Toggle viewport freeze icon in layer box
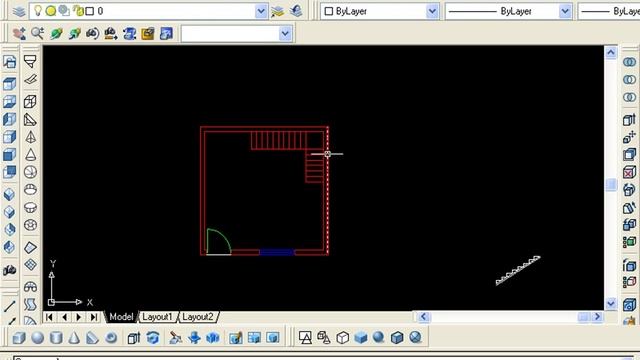640x360 pixels. 64,11
